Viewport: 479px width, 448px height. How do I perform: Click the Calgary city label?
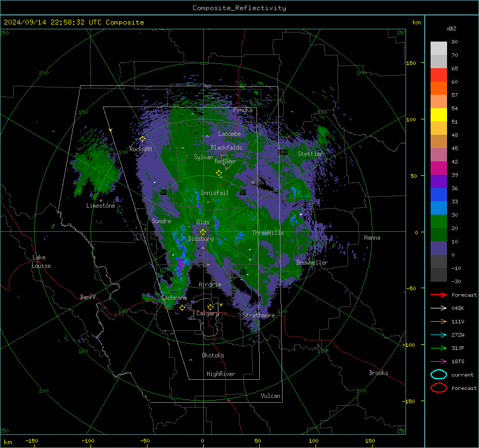coord(208,313)
